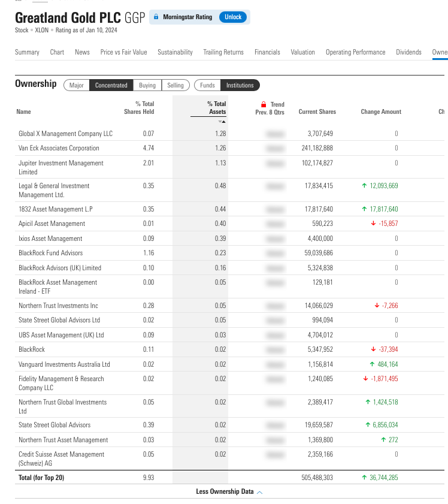Screen dimensions: 448x504
Task: Click Legal & General Investment Management Ltd.
Action: [x=54, y=190]
